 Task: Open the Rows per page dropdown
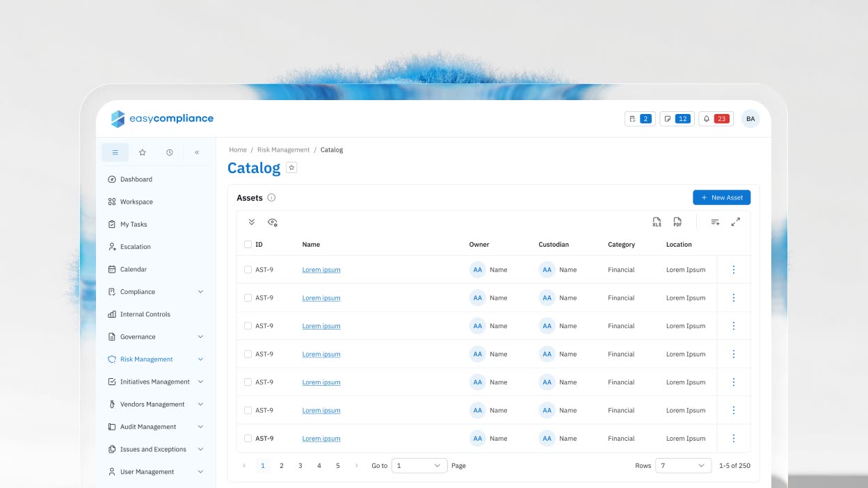coord(683,466)
